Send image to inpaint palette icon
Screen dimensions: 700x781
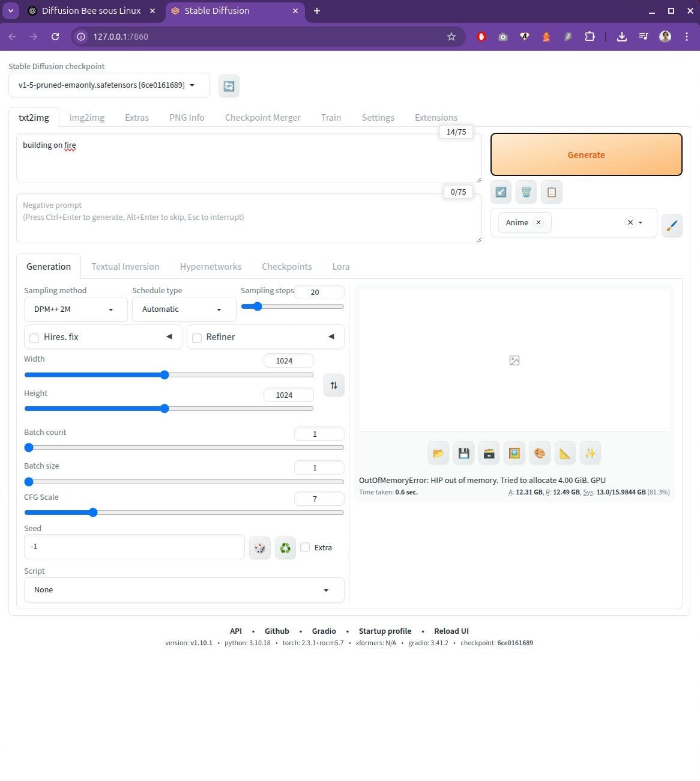[x=540, y=454]
